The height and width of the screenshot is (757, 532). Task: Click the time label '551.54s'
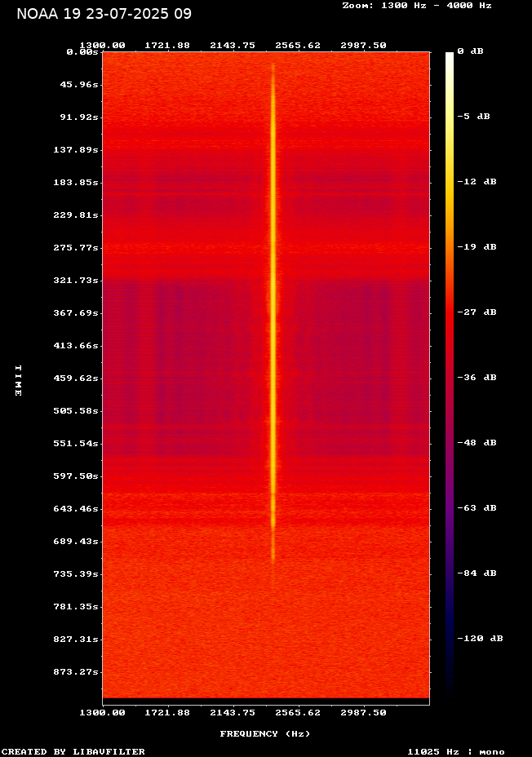(76, 443)
